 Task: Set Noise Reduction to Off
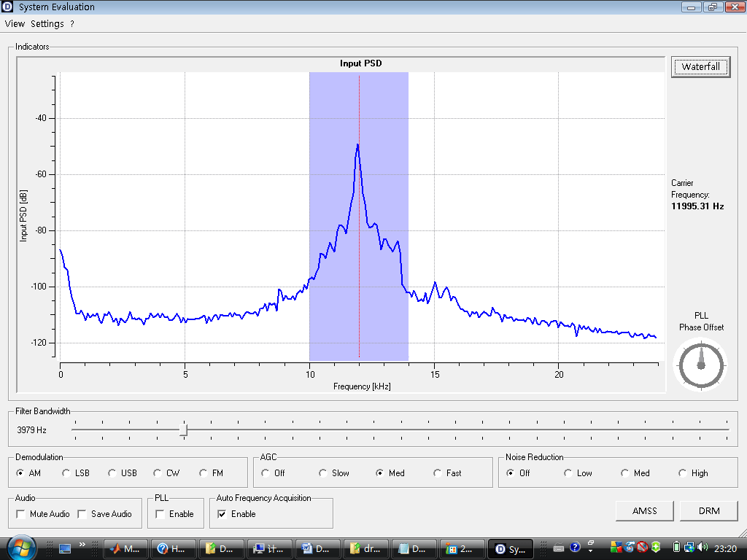coord(519,472)
